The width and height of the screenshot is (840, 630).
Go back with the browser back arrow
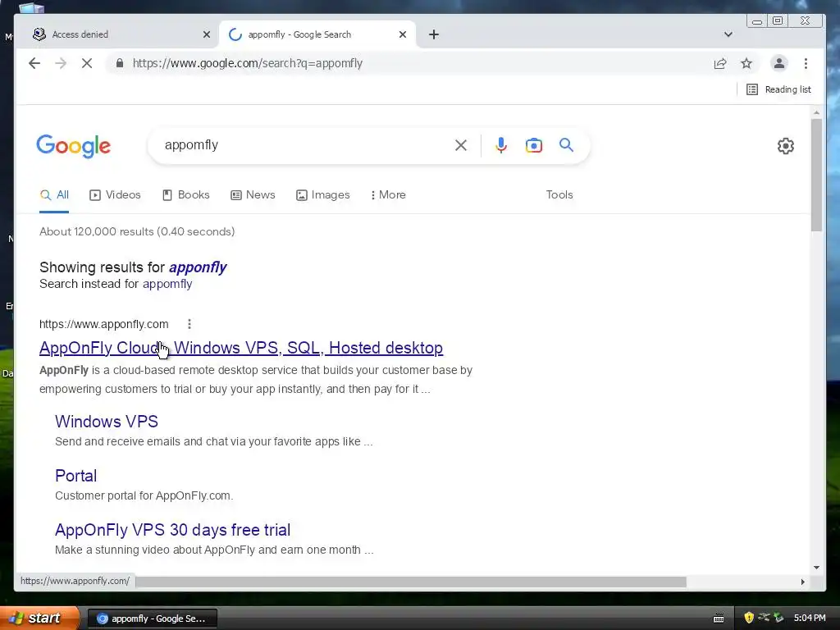click(x=34, y=63)
